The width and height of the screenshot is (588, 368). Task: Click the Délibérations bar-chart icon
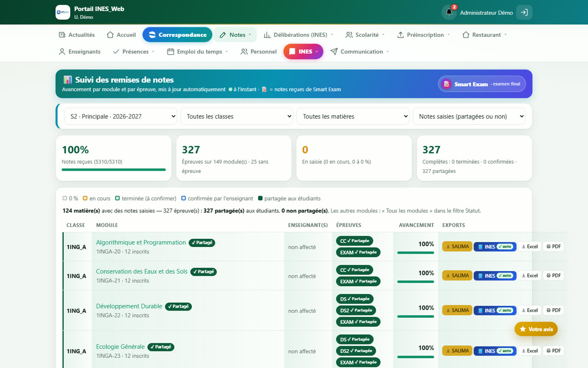pos(267,35)
